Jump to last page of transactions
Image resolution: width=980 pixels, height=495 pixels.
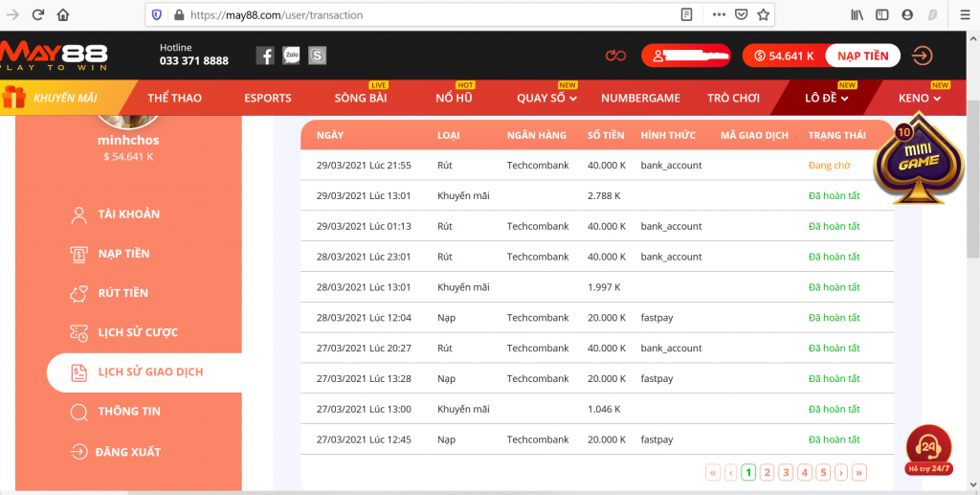858,472
